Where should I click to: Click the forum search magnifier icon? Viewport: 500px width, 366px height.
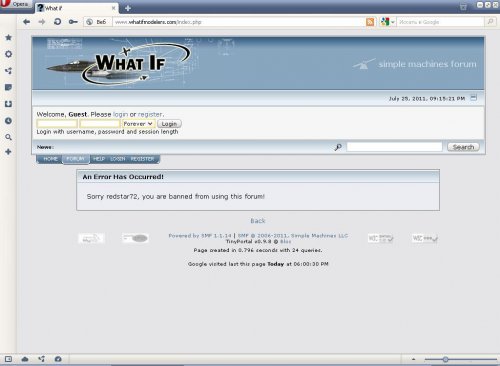[338, 147]
